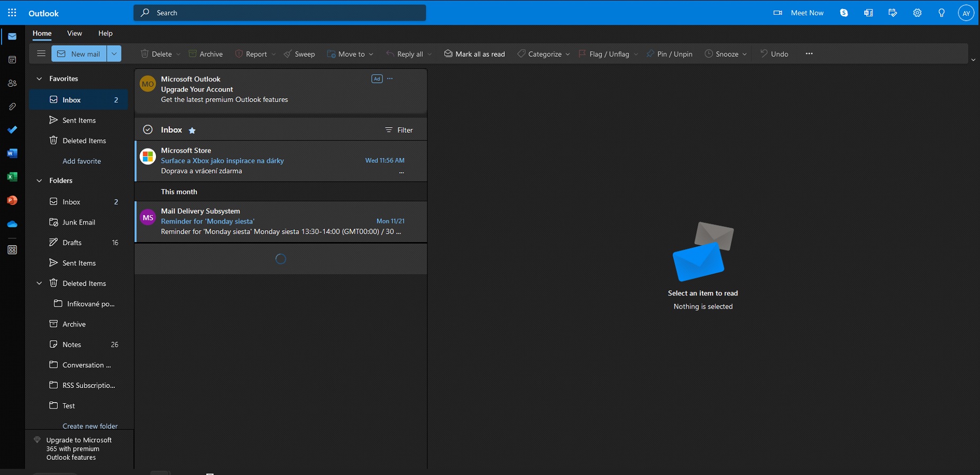This screenshot has width=980, height=475.
Task: Select Junk Email folder
Action: [x=79, y=222]
